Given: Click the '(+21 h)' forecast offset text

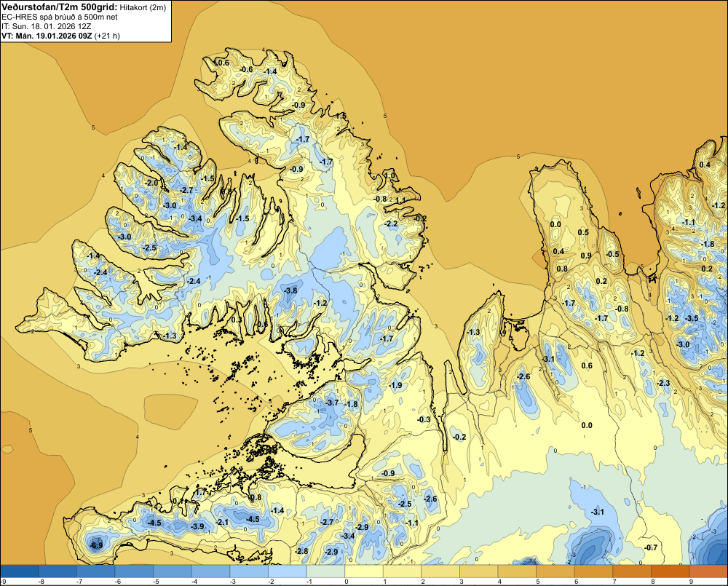Looking at the screenshot, I should pos(107,36).
